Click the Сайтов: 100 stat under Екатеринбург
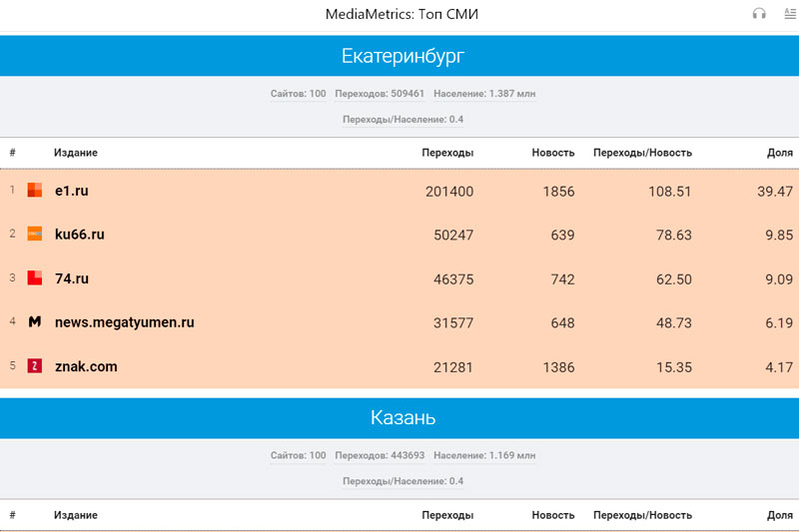 click(x=298, y=94)
